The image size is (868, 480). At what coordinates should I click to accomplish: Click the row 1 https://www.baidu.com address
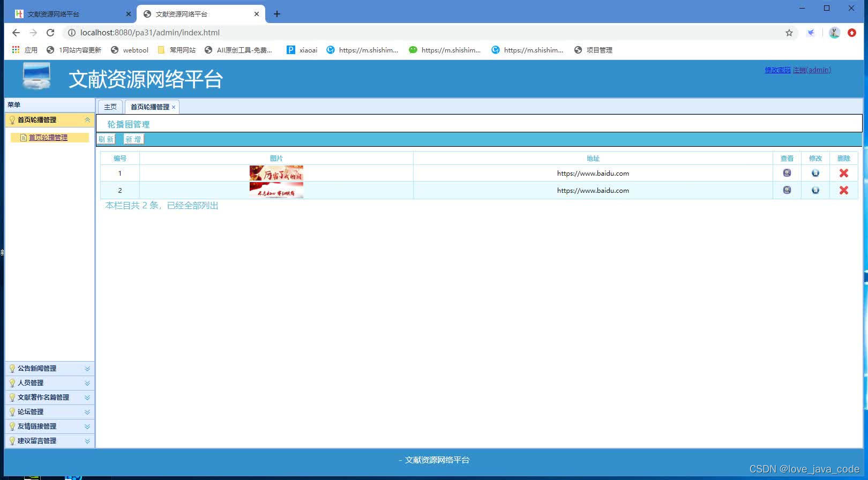tap(593, 174)
